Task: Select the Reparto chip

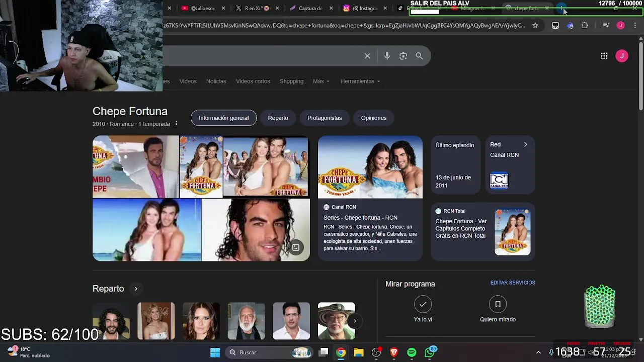Action: [278, 118]
